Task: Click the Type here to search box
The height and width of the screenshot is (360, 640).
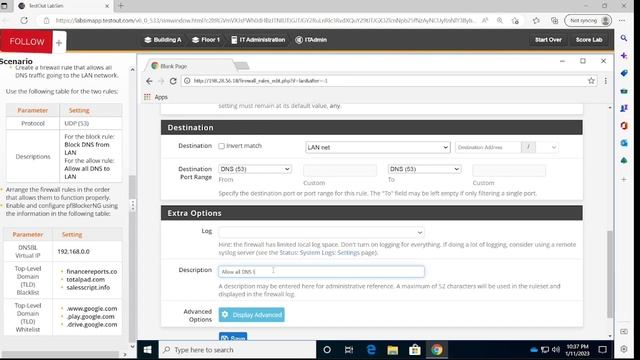Action: [237, 350]
